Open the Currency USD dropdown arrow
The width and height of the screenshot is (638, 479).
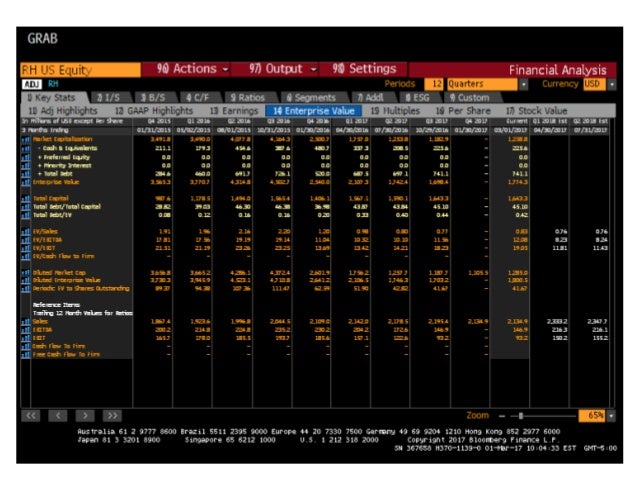(x=611, y=84)
